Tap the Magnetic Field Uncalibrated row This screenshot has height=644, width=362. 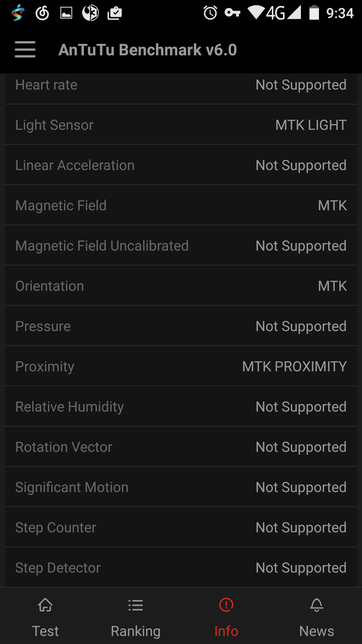[x=181, y=246]
